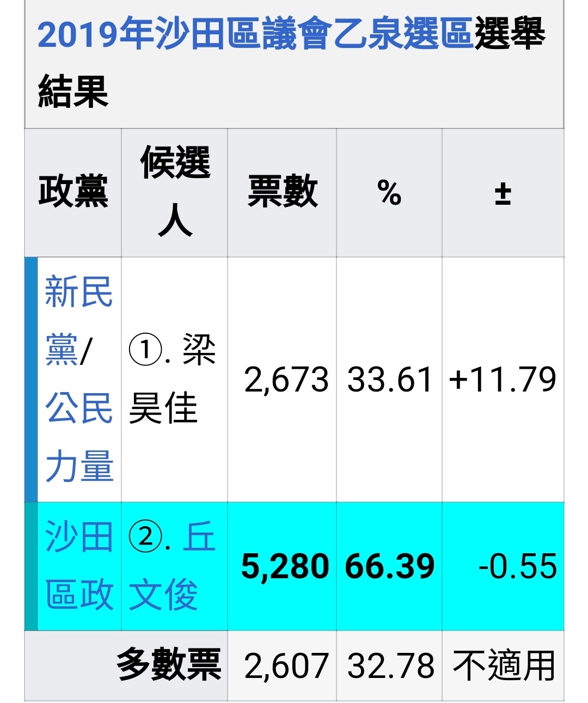This screenshot has height=703, width=588.
Task: Open the 乙泉選區 link in the title
Action: click(402, 34)
